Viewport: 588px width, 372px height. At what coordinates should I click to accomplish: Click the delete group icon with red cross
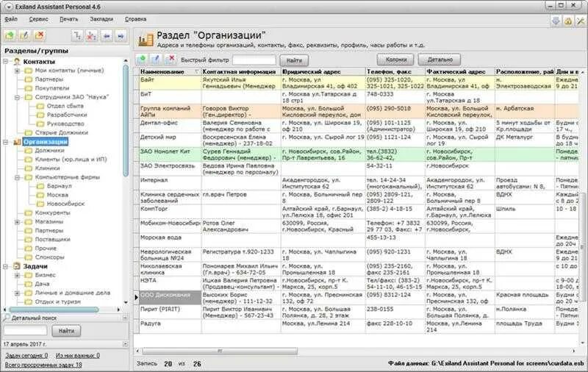(40, 36)
